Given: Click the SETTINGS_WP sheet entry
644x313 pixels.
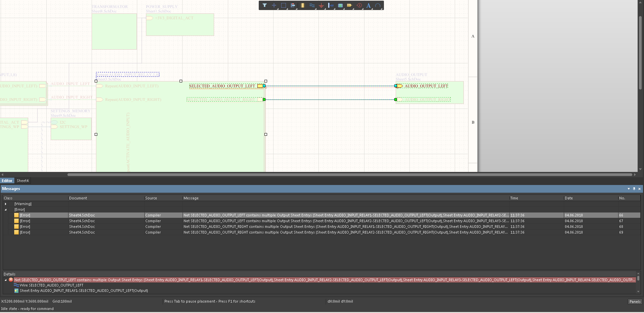Looking at the screenshot, I should click(x=73, y=127).
